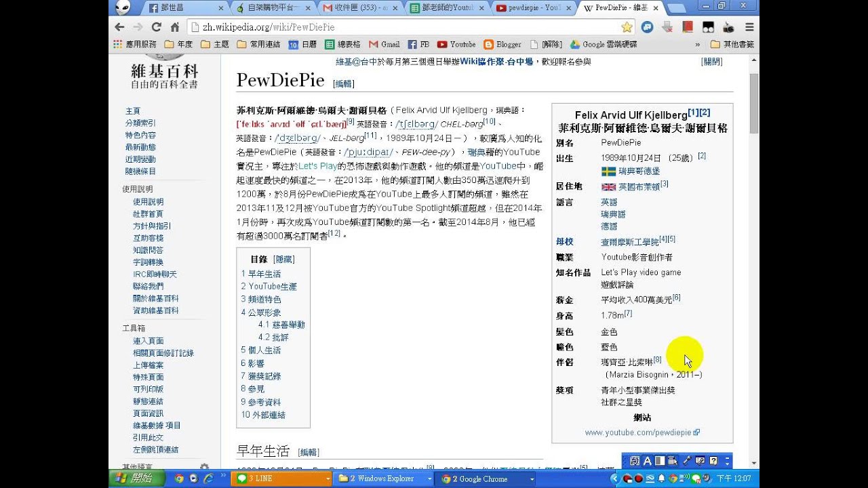
Task: Click the browser back arrow
Action: pos(120,27)
